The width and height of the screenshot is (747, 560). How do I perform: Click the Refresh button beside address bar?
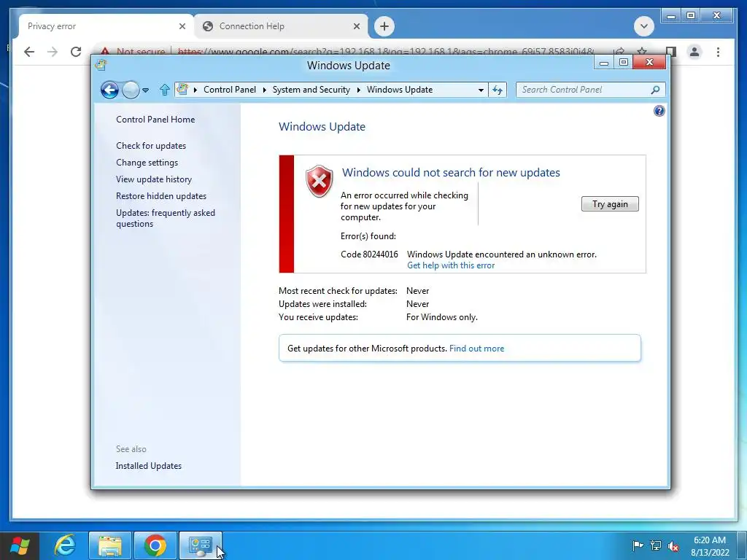[x=498, y=90]
